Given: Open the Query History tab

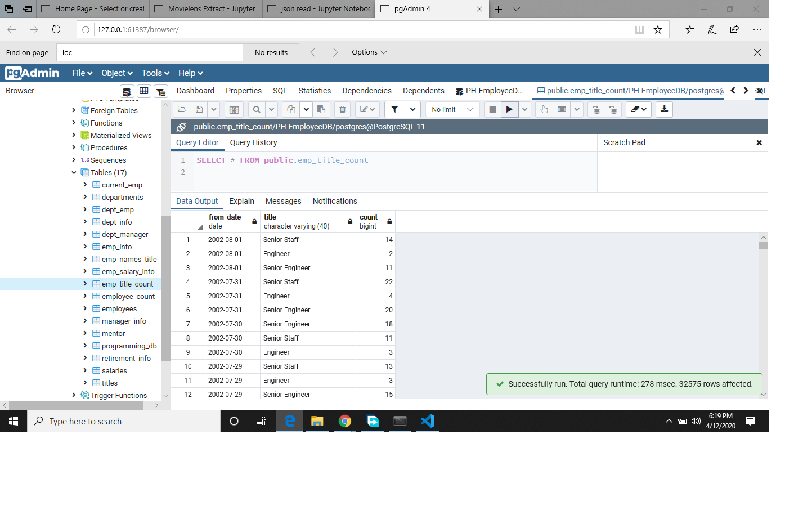Looking at the screenshot, I should coord(253,142).
